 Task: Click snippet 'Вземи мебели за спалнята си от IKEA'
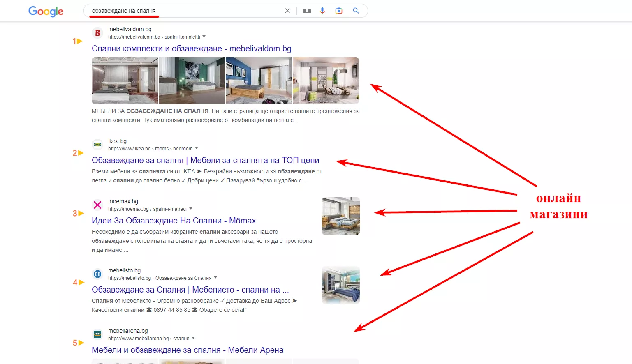coord(144,171)
